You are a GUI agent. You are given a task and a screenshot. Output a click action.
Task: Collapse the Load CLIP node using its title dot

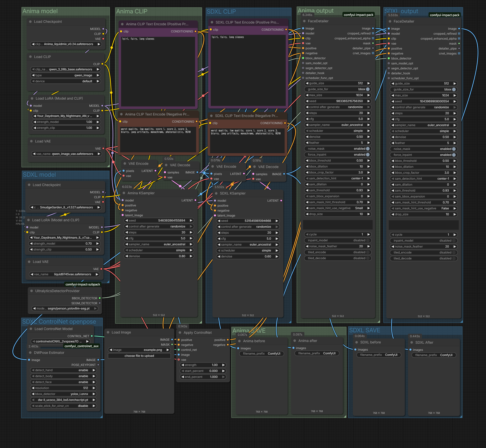30,57
